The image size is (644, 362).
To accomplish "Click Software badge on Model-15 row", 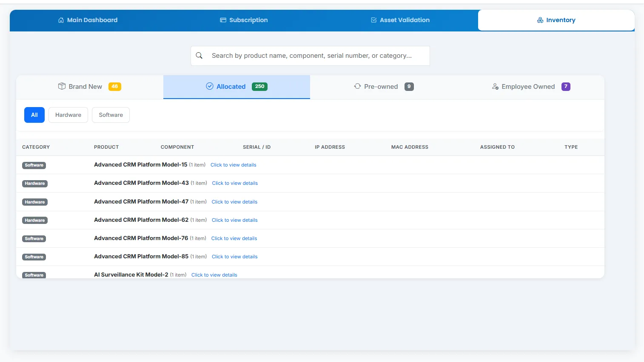I will (x=34, y=165).
